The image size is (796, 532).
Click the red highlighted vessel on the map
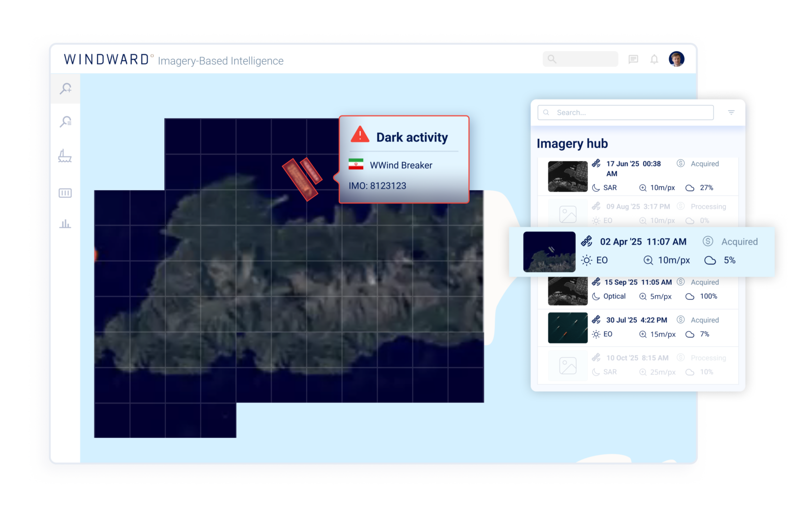pyautogui.click(x=300, y=179)
